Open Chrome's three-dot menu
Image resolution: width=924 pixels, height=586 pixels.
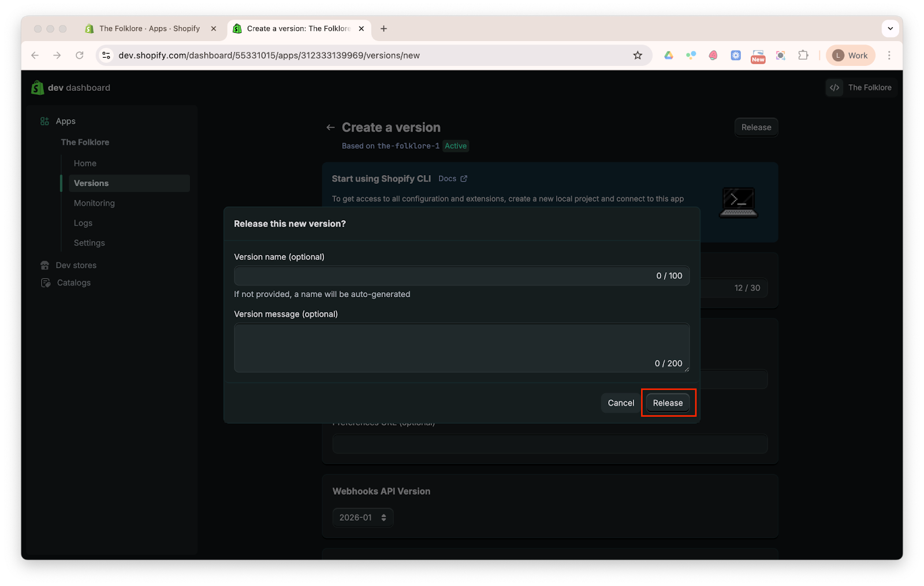pos(889,55)
